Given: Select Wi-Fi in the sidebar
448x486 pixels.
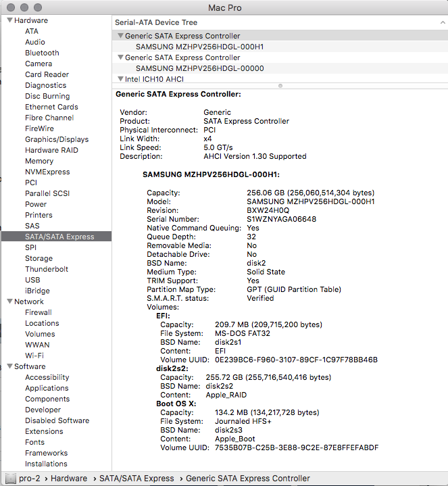Looking at the screenshot, I should coord(34,356).
